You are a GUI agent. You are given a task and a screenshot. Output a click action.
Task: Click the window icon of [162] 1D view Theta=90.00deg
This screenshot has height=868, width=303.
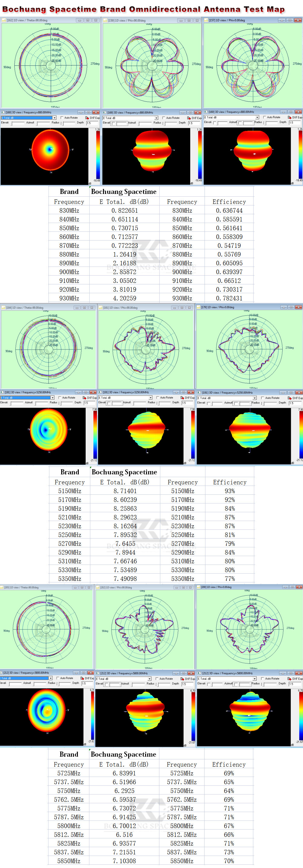pyautogui.click(x=4, y=20)
